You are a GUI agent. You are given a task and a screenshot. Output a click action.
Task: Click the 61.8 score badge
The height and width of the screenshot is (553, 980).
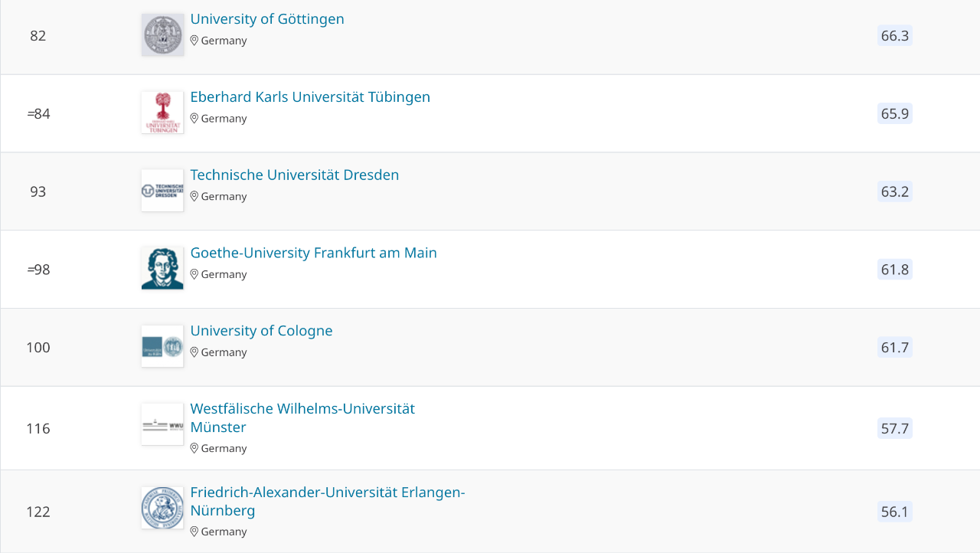[895, 270]
